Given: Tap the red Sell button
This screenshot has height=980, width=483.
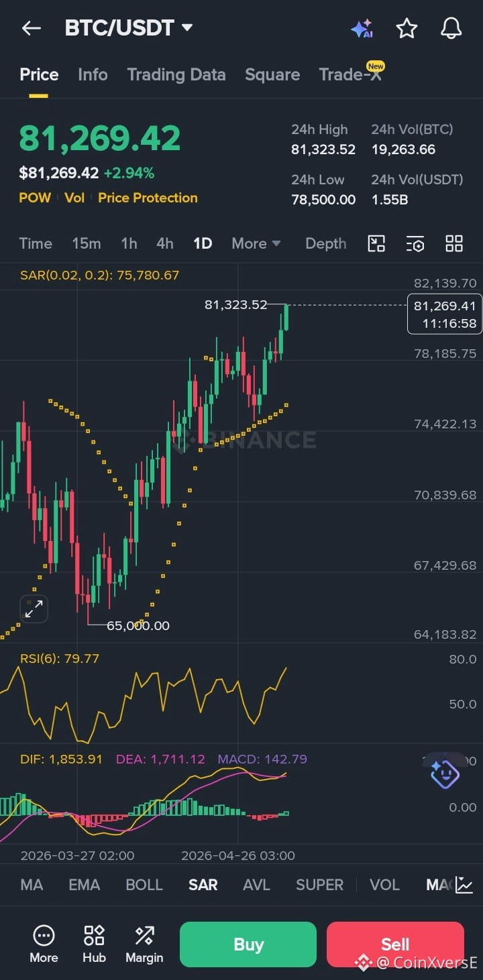Looking at the screenshot, I should point(395,944).
